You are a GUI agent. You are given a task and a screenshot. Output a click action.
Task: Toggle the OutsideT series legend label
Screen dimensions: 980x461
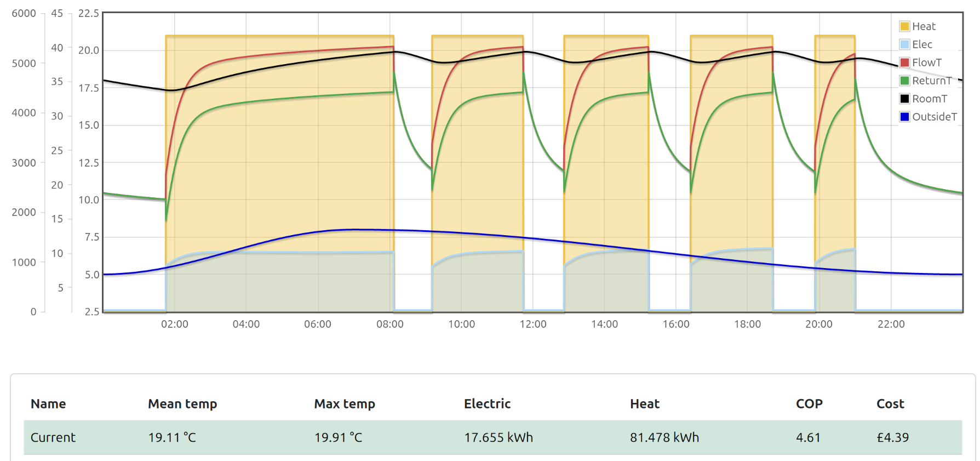(x=934, y=117)
